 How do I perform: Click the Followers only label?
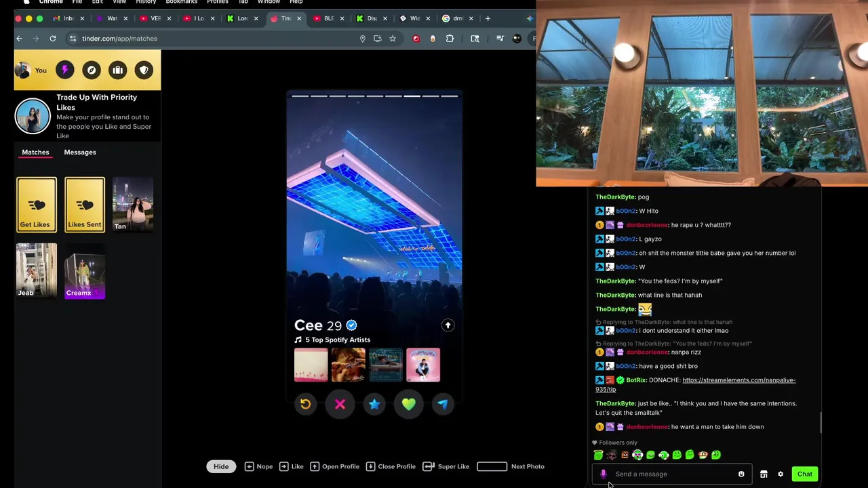coord(618,443)
